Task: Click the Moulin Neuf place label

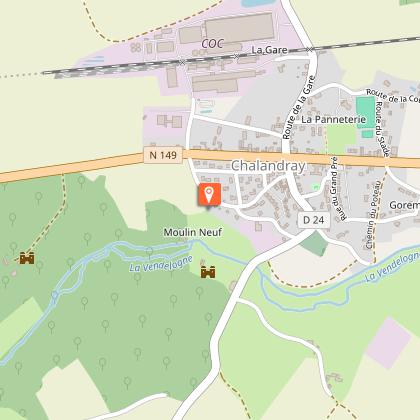Action: [193, 232]
